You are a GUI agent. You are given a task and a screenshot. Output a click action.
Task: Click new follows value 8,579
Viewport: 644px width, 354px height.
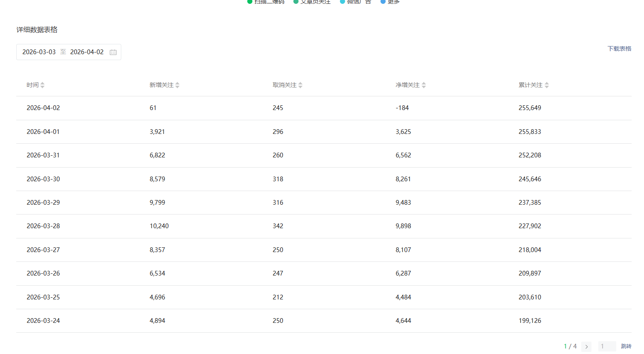[157, 179]
